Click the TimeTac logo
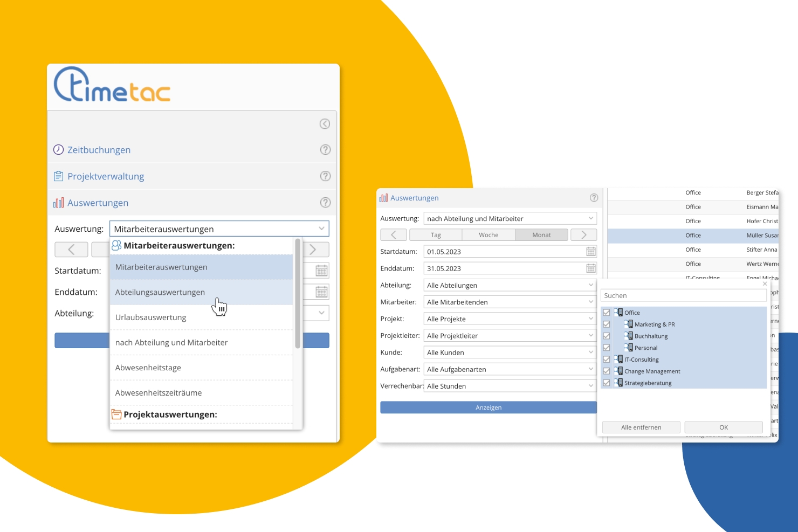Screen dimensions: 798x532 pos(112,85)
